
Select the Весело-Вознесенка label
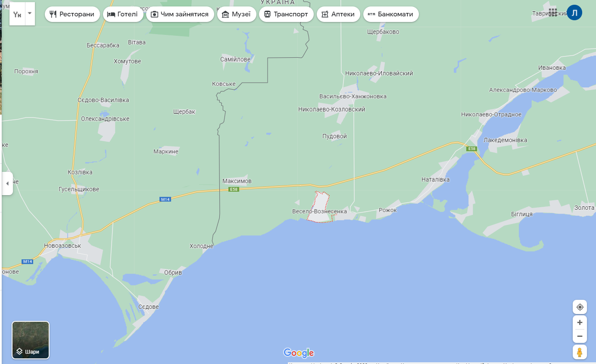(319, 212)
